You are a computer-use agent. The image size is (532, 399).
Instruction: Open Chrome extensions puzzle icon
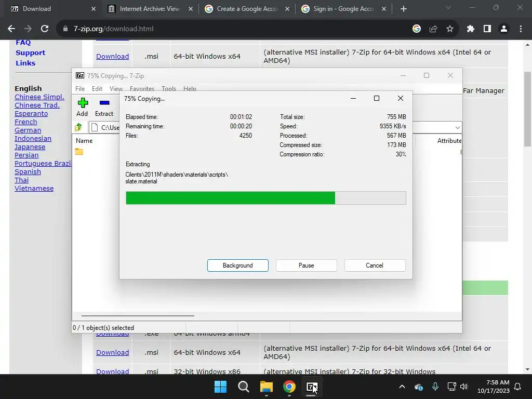470,29
